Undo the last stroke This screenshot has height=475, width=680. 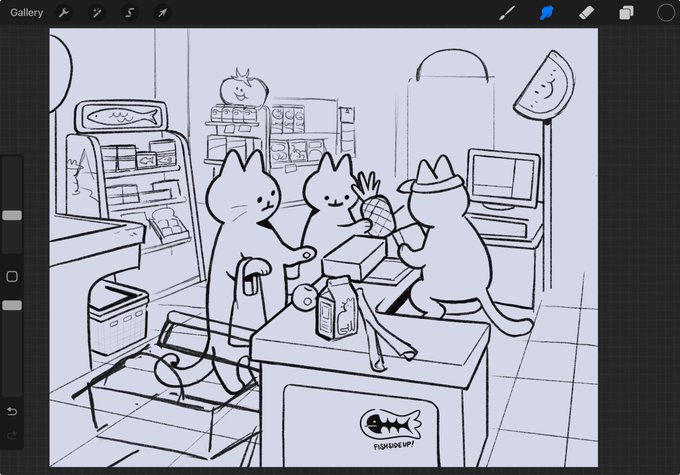(x=12, y=411)
